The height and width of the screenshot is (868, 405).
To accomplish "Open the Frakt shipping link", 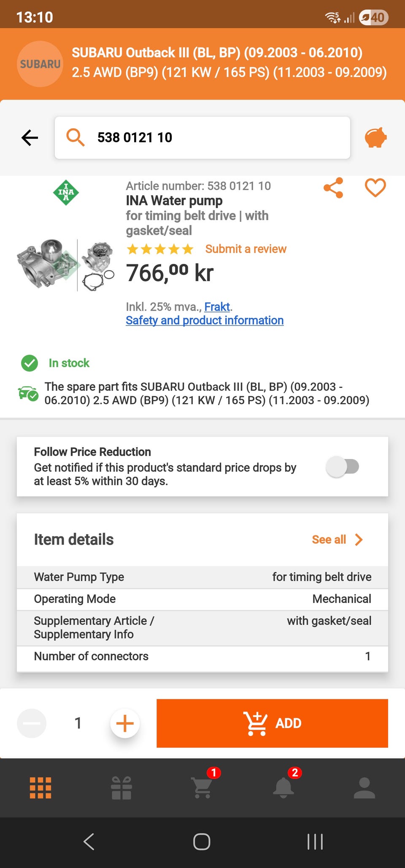I will 217,307.
